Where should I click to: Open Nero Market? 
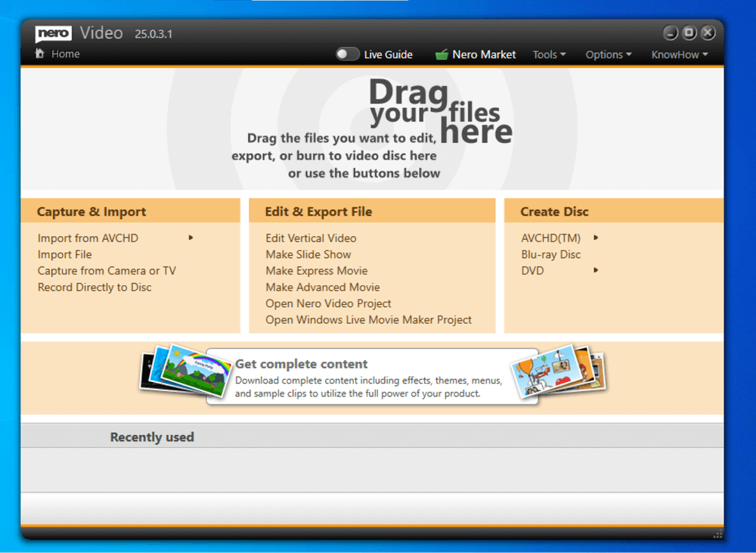(x=484, y=54)
